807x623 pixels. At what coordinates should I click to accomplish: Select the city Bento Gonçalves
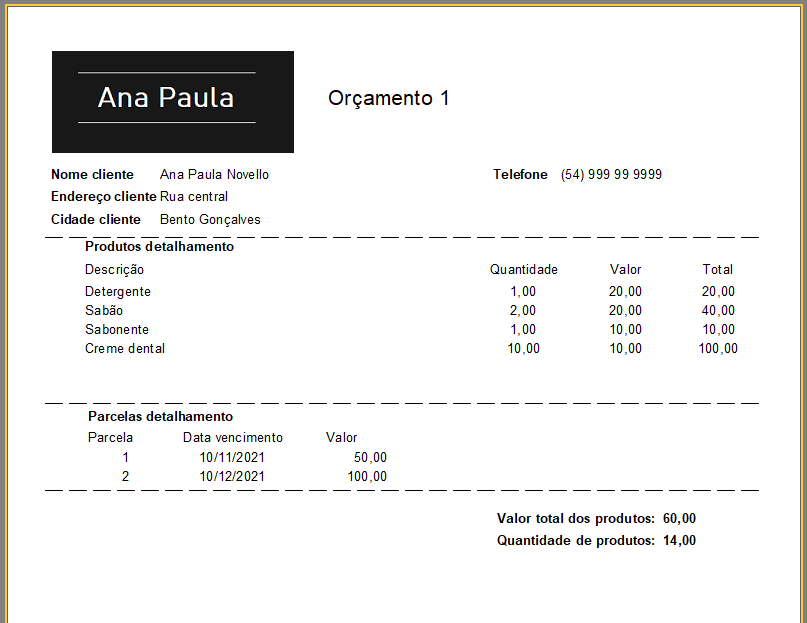[210, 220]
